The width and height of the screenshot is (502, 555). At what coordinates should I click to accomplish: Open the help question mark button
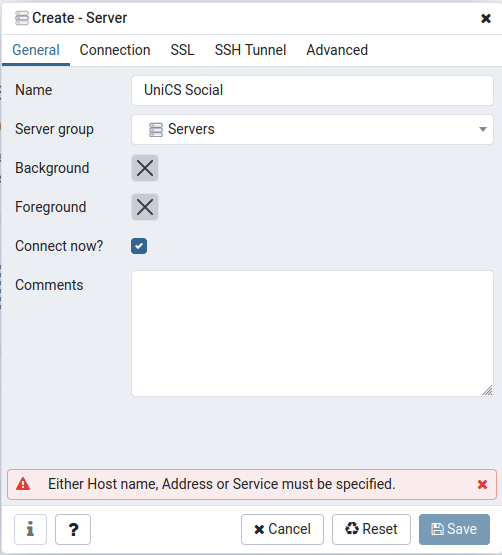[x=73, y=529]
